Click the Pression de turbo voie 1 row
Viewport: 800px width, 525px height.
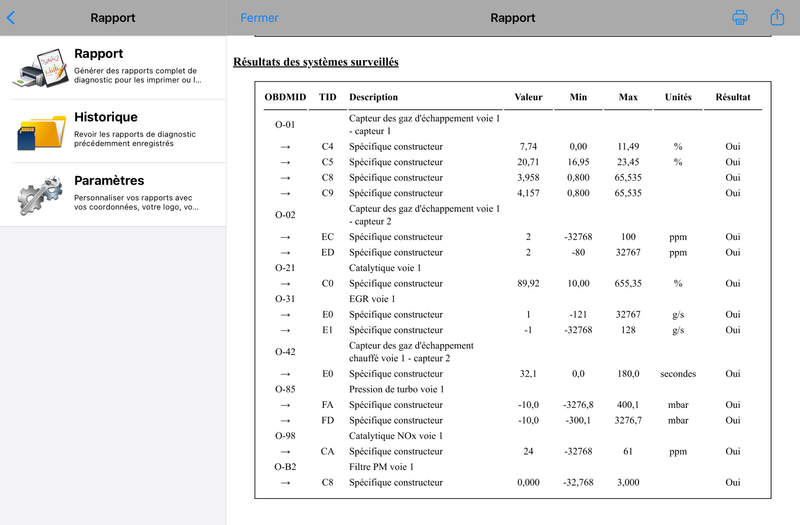pos(513,389)
